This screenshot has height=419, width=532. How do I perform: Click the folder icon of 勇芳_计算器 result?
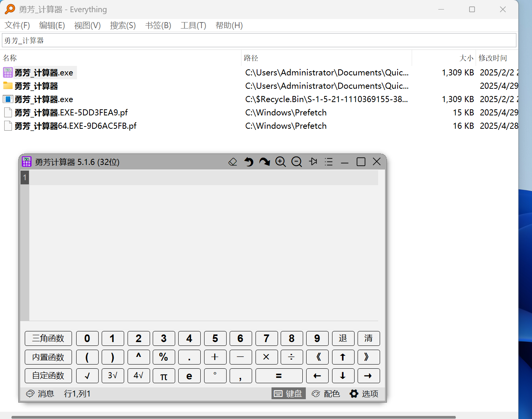coord(8,86)
